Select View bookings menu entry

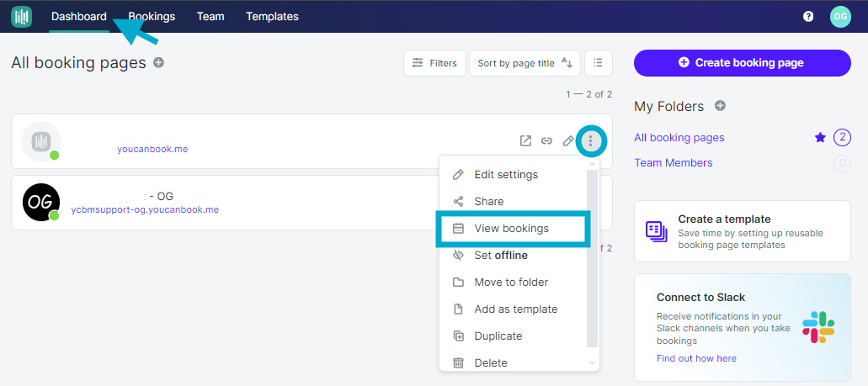(x=513, y=229)
